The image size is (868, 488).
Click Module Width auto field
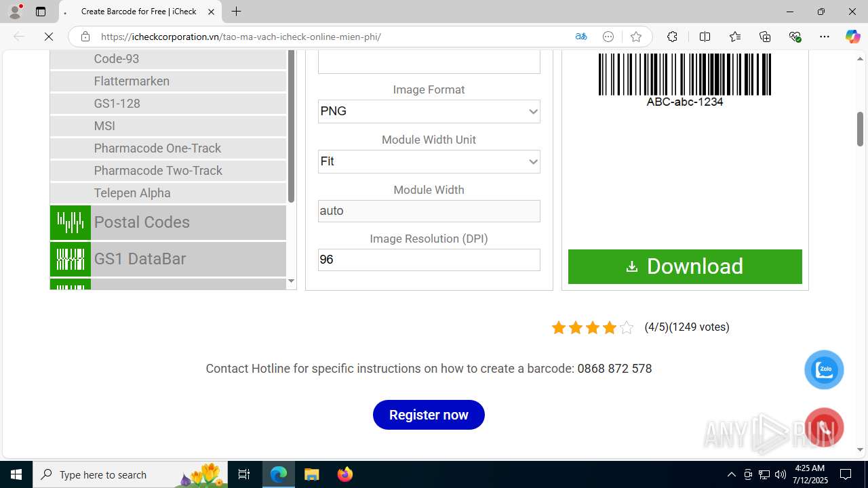[x=429, y=211]
